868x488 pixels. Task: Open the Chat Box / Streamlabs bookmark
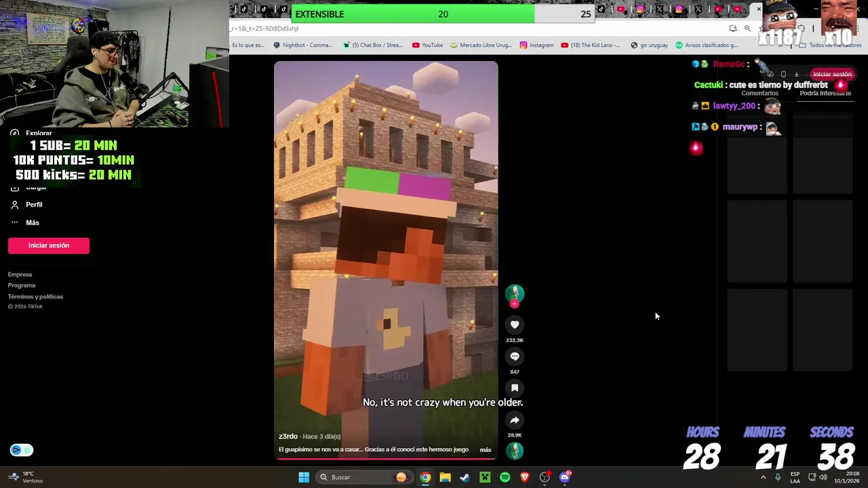[x=372, y=45]
